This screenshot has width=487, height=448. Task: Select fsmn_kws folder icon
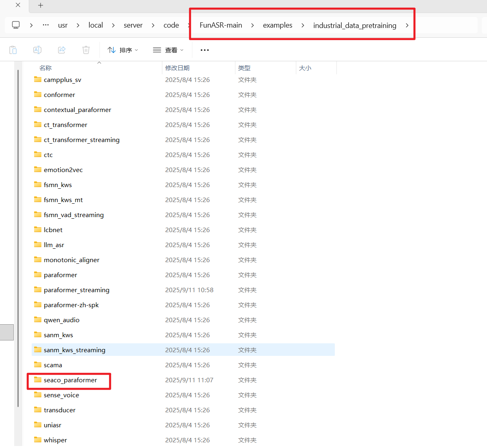[x=38, y=185]
